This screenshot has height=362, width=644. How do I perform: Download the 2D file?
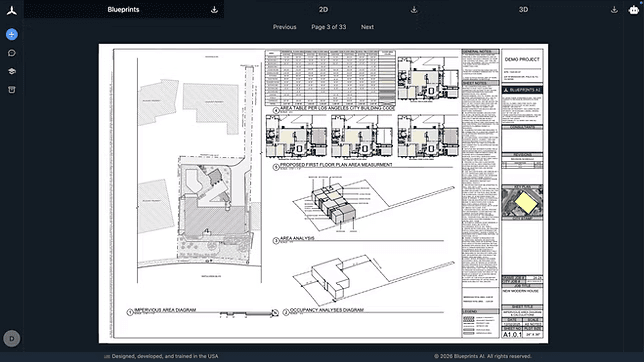pyautogui.click(x=414, y=9)
